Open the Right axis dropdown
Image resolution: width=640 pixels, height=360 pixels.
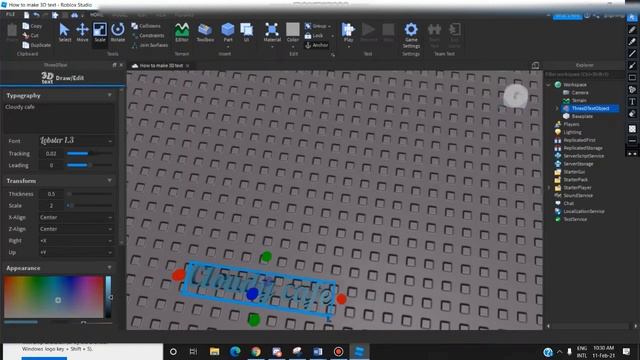tap(76, 241)
